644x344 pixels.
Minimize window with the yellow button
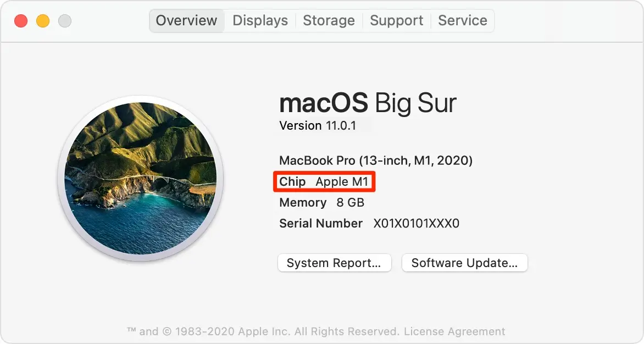pos(43,20)
